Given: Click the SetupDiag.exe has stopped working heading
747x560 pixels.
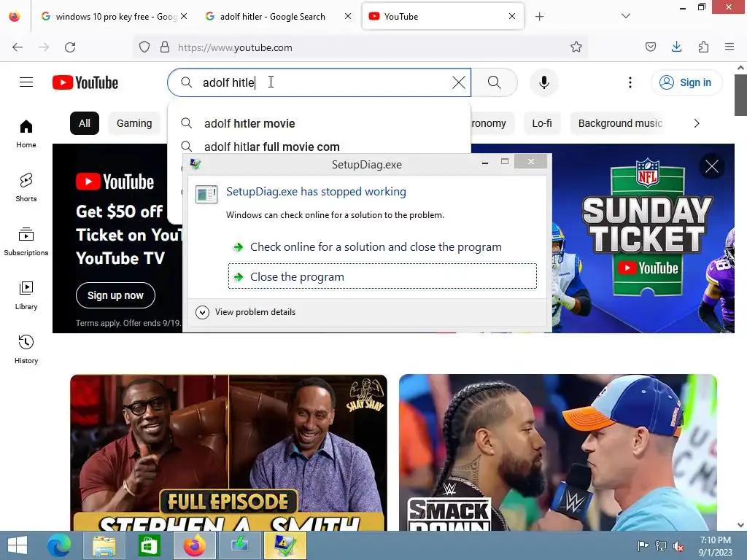Looking at the screenshot, I should pyautogui.click(x=316, y=192).
